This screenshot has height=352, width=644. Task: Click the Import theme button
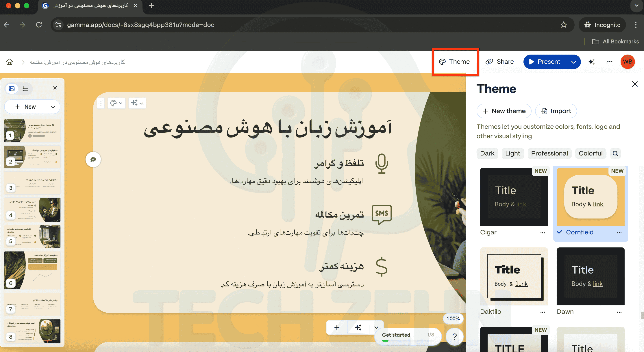point(556,111)
